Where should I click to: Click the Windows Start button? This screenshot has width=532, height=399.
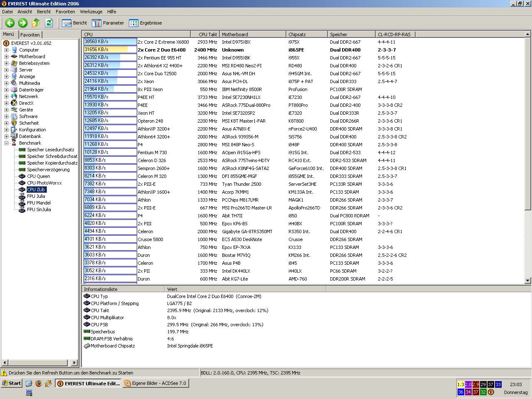tap(11, 383)
